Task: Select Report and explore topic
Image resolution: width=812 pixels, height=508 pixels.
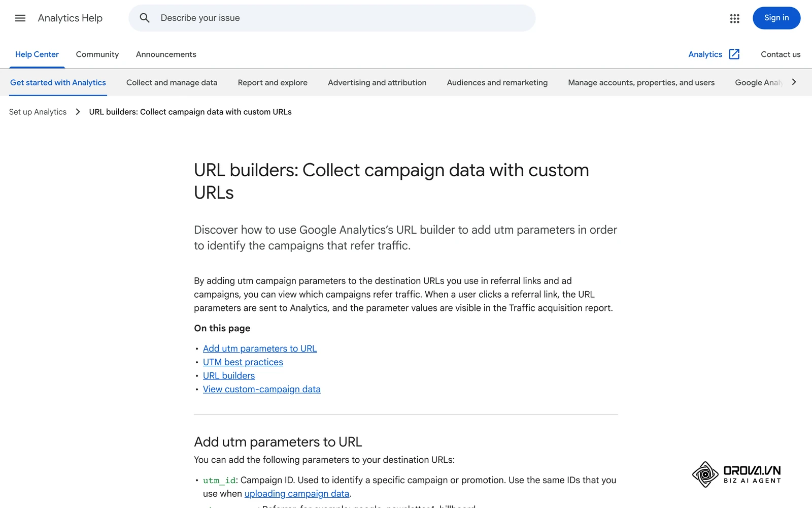Action: (273, 82)
